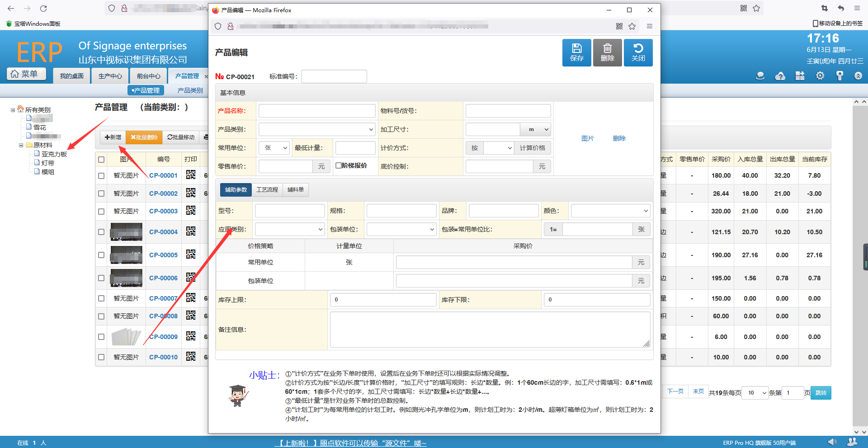Screen dimensions: 868x448
Task: Check the row checkbox for CP-00001
Action: point(101,176)
